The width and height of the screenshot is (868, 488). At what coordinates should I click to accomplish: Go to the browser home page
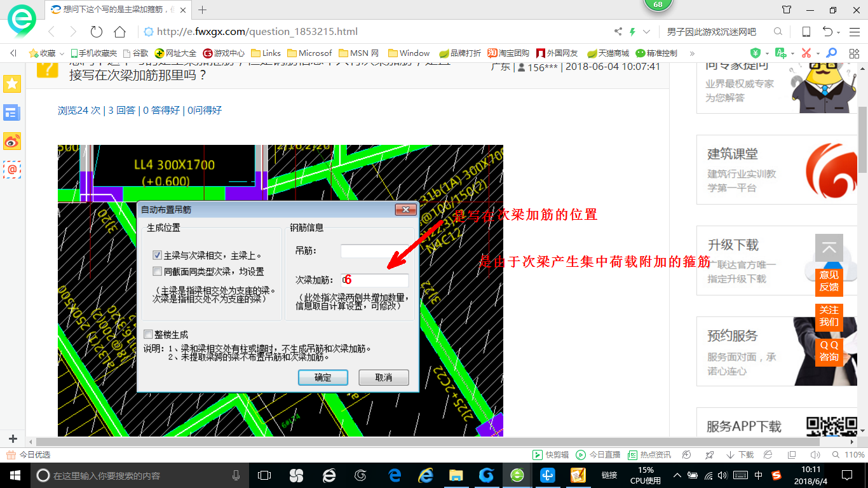point(119,32)
